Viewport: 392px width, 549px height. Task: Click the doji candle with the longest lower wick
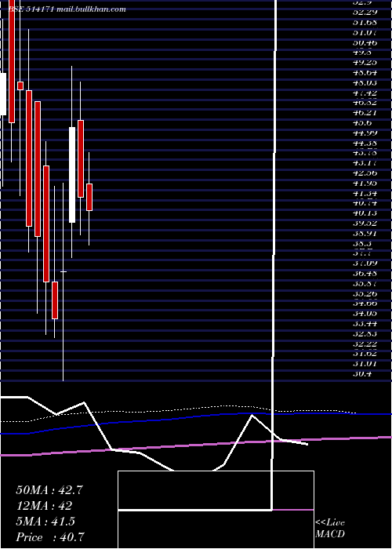coord(64,282)
